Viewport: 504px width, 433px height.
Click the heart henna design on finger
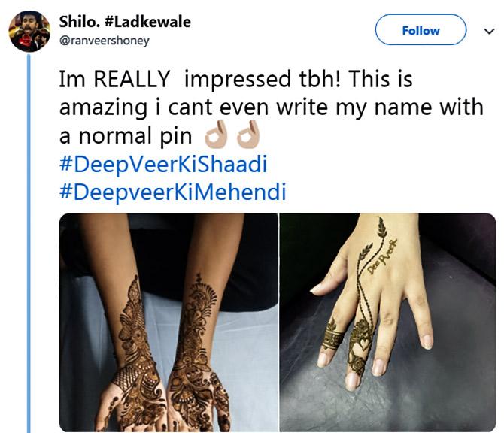click(364, 345)
